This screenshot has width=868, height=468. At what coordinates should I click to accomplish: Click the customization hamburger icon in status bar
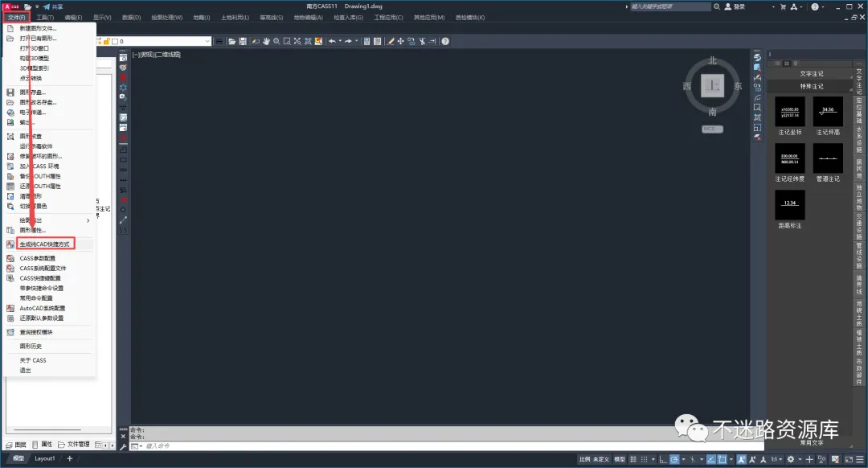pos(860,459)
